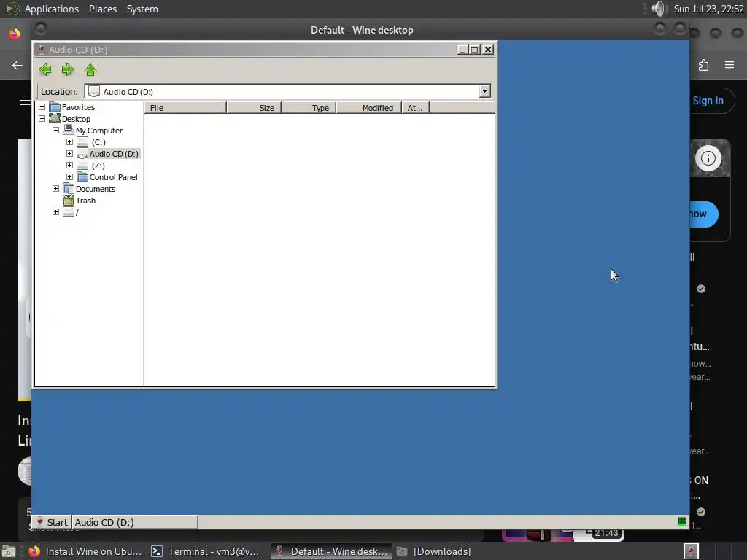Expand the Control Panel node

[69, 176]
